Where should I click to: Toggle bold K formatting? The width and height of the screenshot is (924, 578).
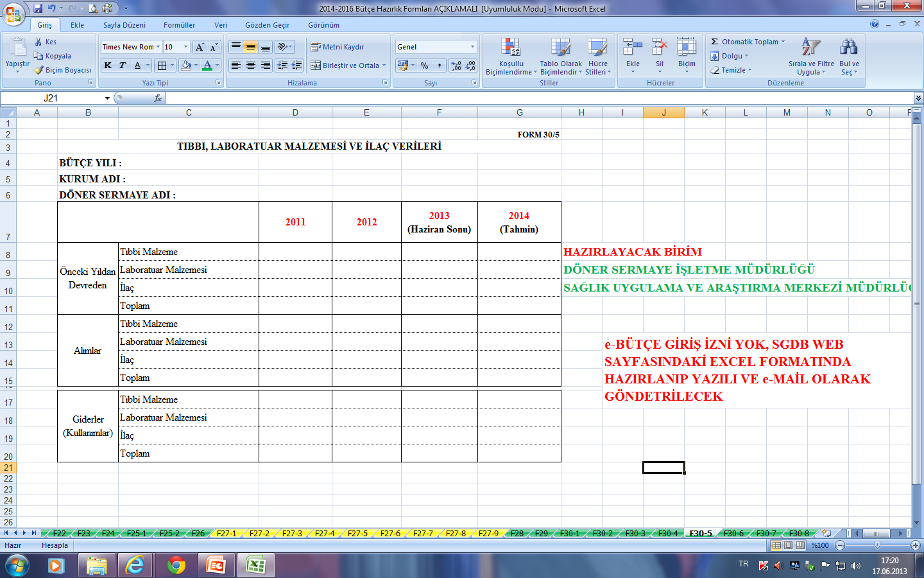(108, 66)
